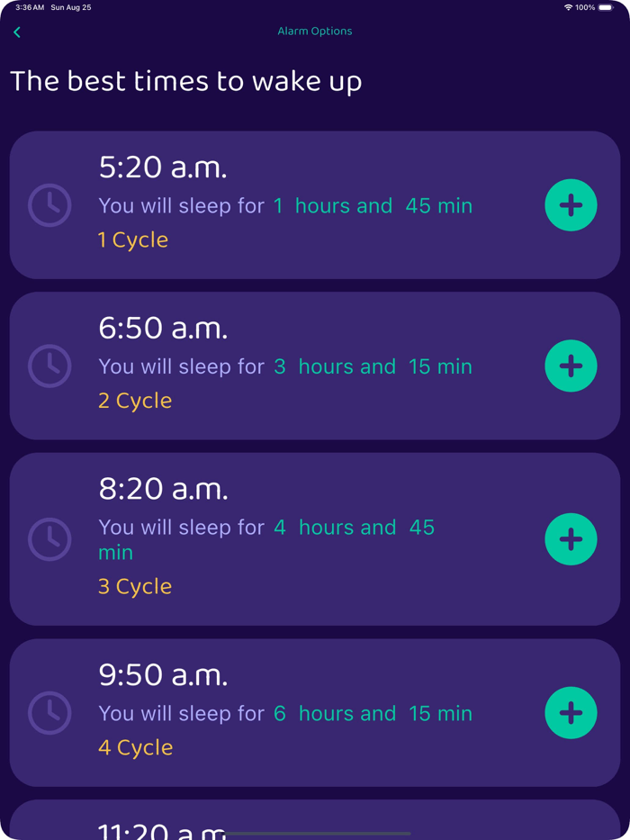Select the Alarm Options header
Screen dimensions: 630x840
[x=315, y=31]
